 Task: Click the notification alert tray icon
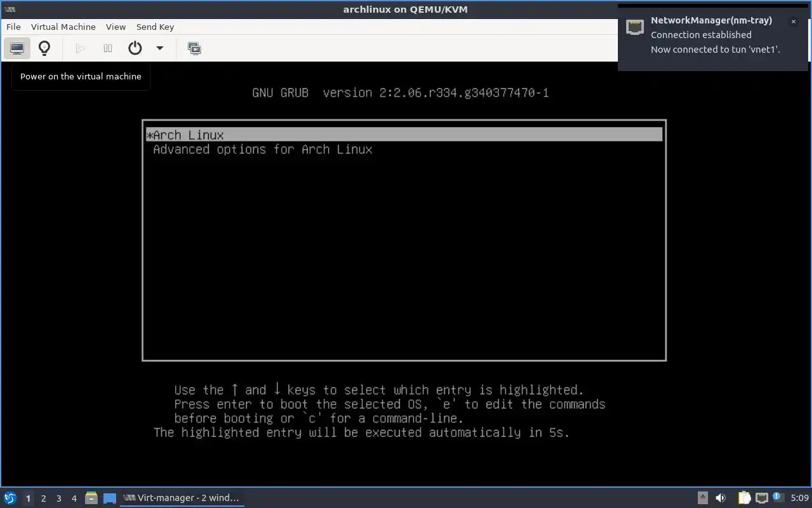click(x=778, y=497)
